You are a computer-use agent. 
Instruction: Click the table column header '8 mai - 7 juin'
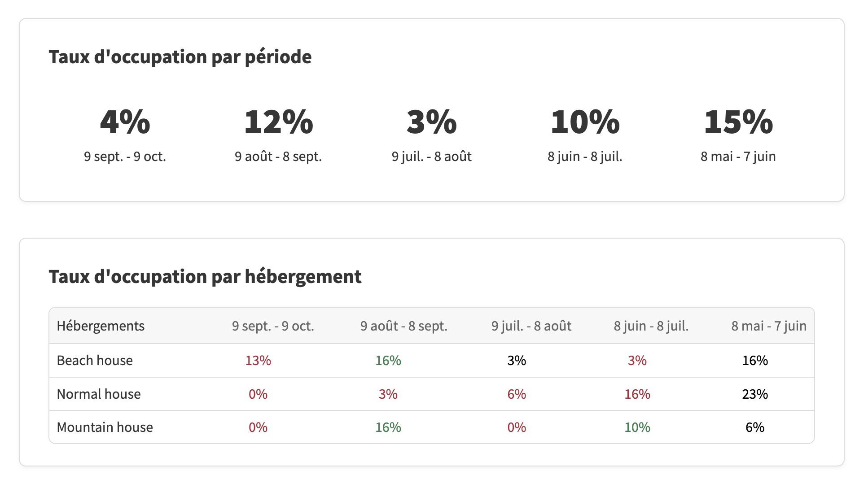click(768, 326)
